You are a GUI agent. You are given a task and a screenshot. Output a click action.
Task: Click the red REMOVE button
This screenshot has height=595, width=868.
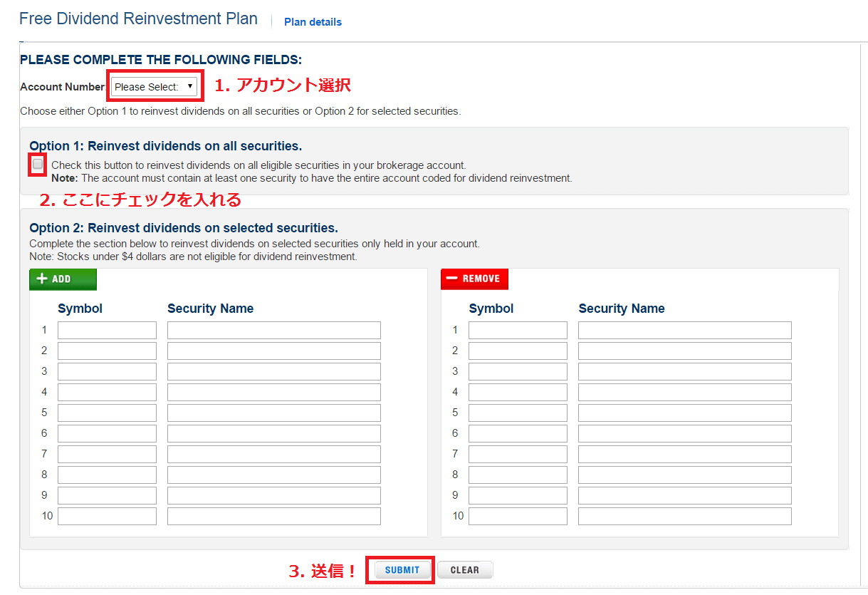(474, 279)
